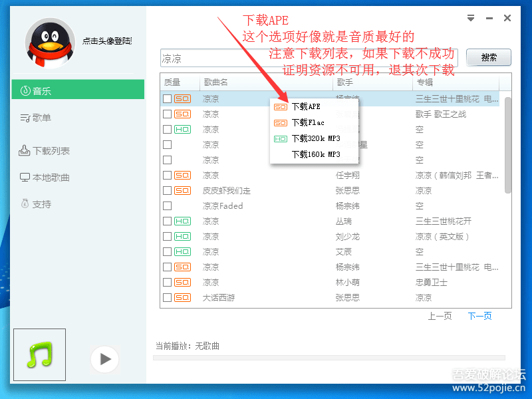
Task: Click album 忠勇卫士
Action: click(x=431, y=282)
